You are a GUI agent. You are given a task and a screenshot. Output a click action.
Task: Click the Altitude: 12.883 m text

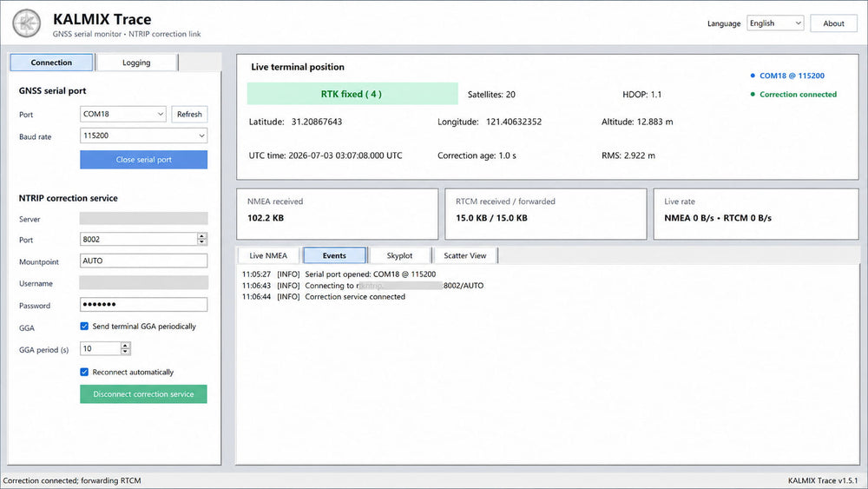[x=637, y=122]
